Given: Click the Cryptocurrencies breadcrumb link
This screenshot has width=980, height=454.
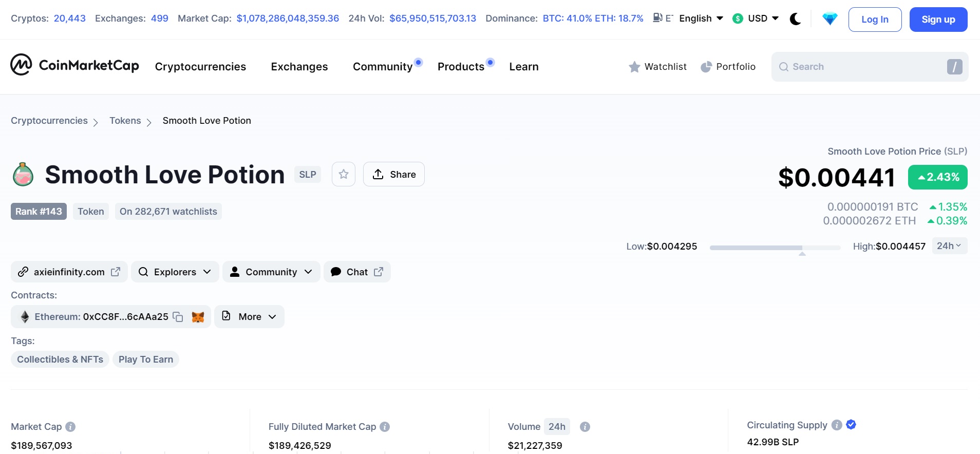Looking at the screenshot, I should (49, 121).
